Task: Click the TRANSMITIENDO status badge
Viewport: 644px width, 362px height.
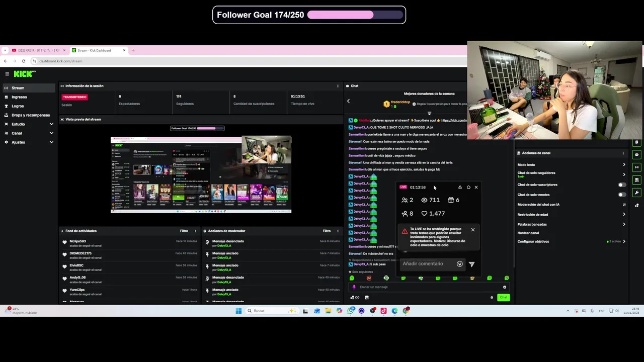Action: [74, 97]
